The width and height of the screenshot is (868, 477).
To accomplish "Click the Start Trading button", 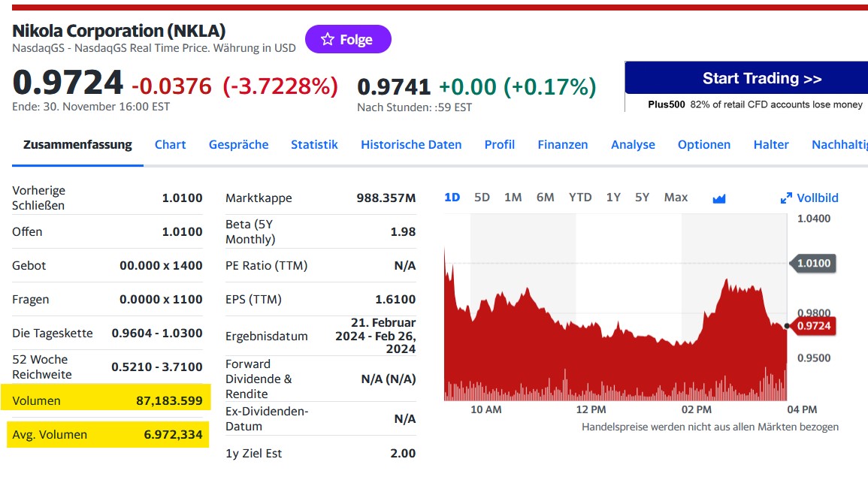I will tap(761, 78).
